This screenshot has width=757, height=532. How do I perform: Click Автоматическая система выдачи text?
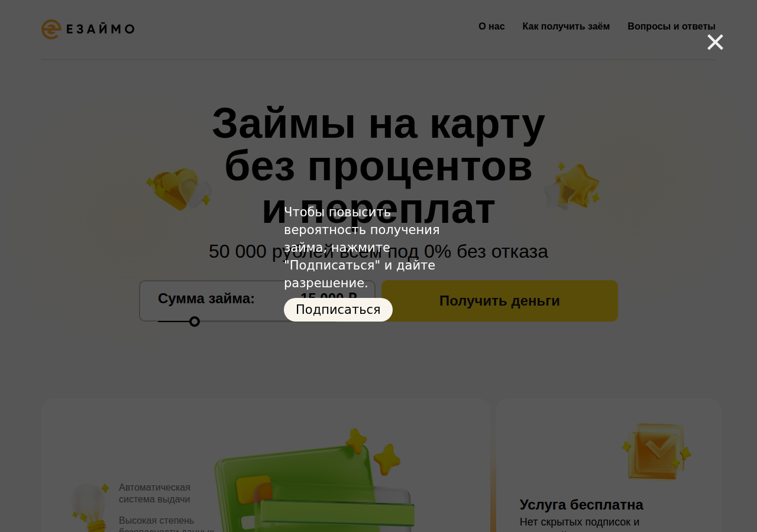[x=154, y=493]
